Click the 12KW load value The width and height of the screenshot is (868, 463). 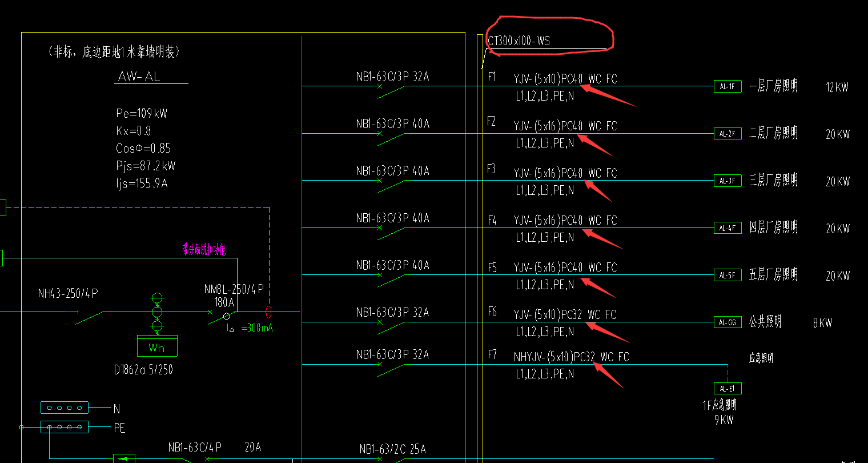click(x=837, y=87)
